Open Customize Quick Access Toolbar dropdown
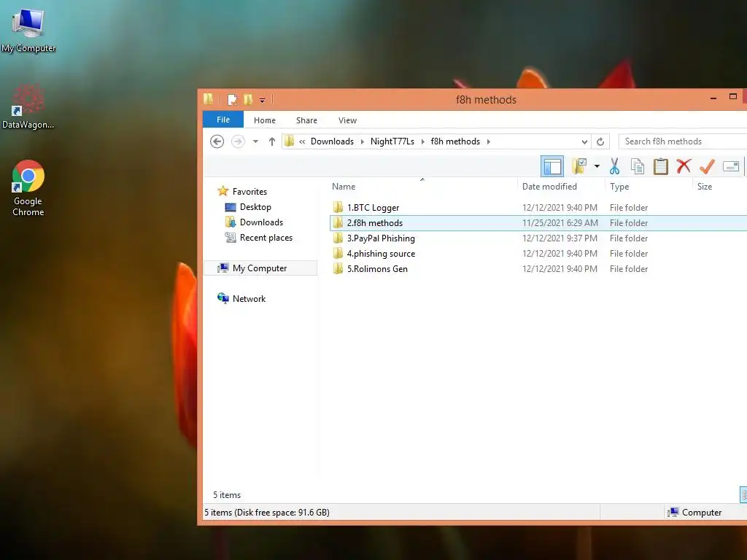The height and width of the screenshot is (560, 747). point(262,100)
